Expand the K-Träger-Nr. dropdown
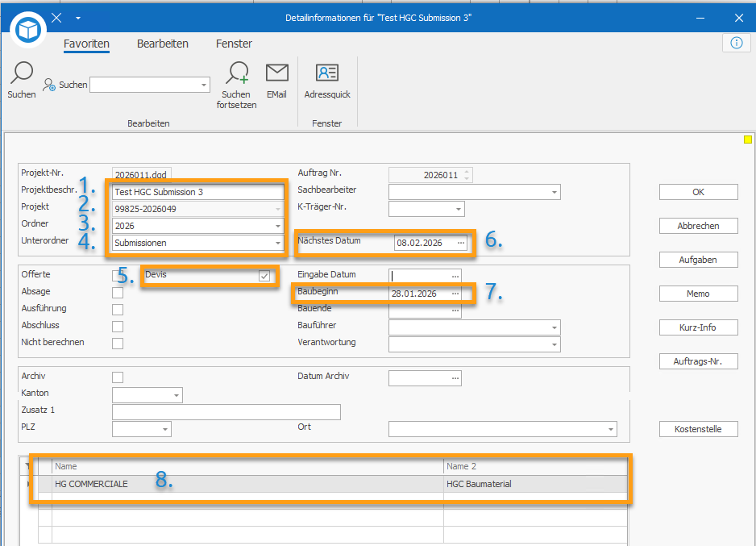 coord(459,209)
